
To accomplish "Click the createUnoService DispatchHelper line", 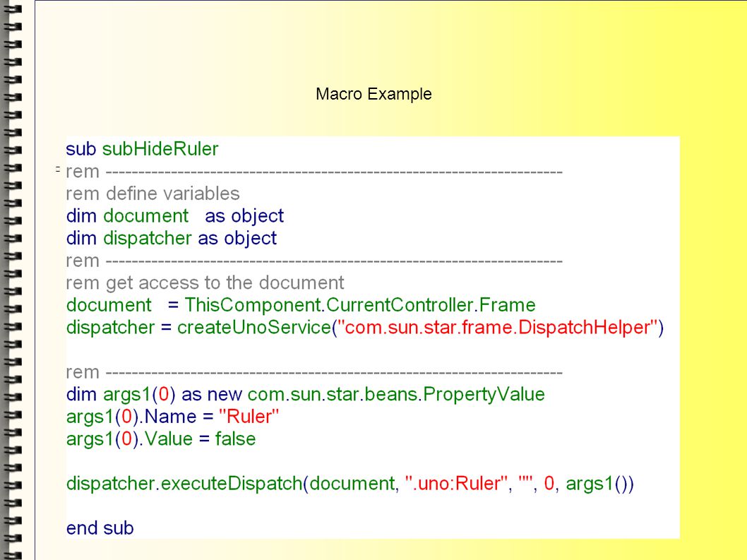I will 365,328.
